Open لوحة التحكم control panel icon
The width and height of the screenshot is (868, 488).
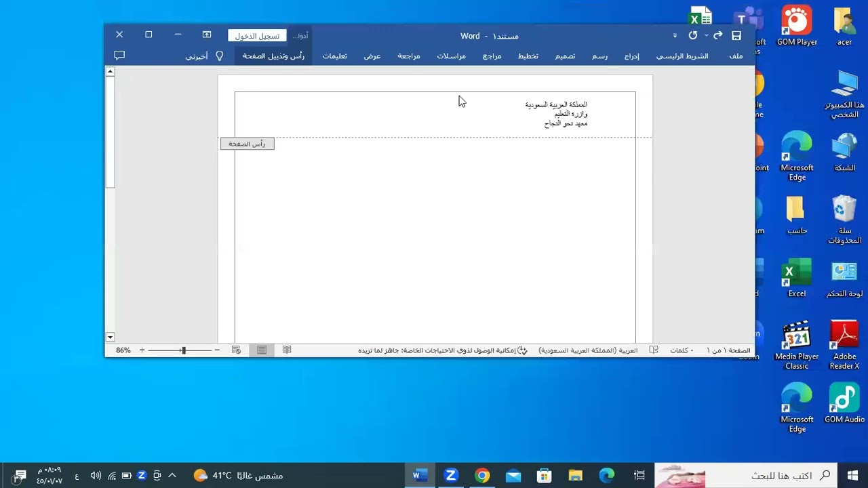click(844, 279)
